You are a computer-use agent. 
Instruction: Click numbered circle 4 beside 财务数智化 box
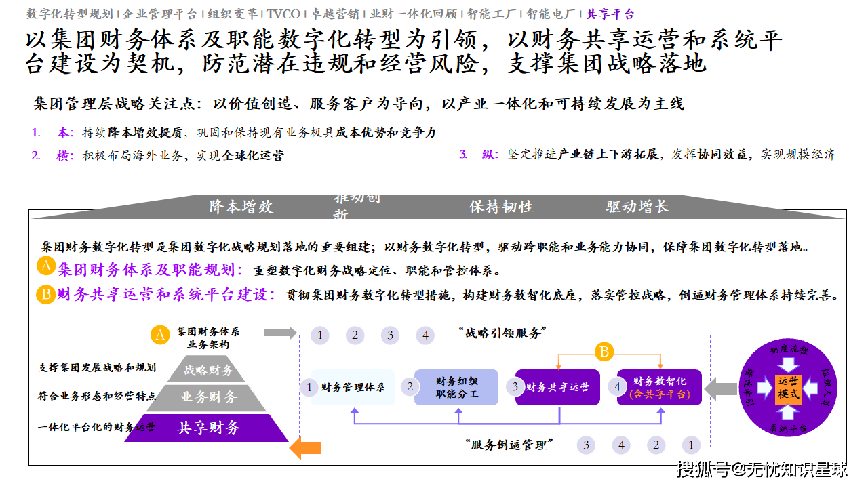(617, 387)
